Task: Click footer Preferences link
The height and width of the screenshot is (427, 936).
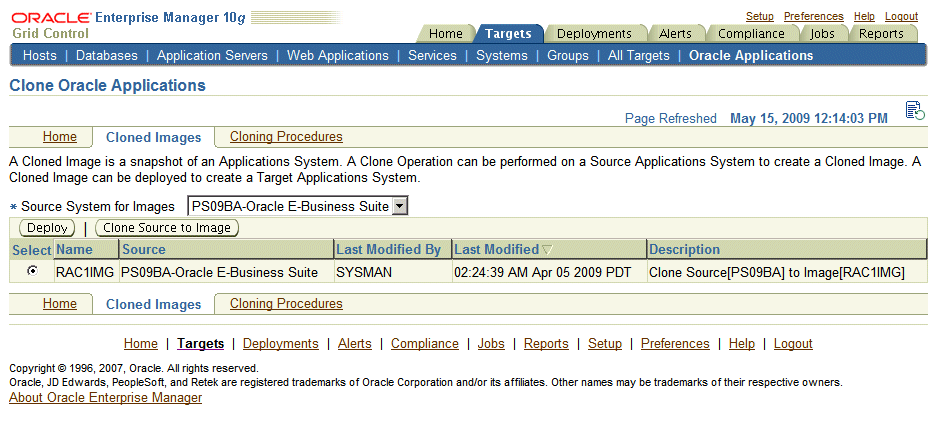Action: coord(675,343)
